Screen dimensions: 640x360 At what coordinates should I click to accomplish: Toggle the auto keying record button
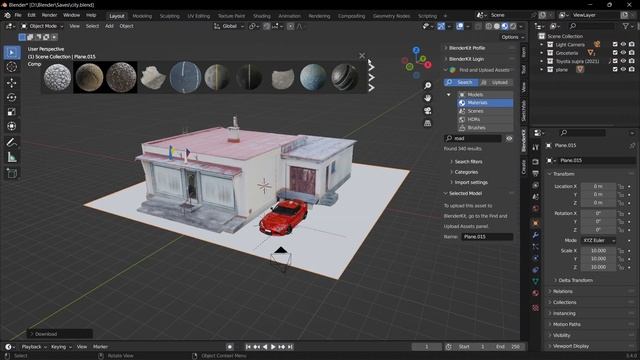tap(230, 347)
